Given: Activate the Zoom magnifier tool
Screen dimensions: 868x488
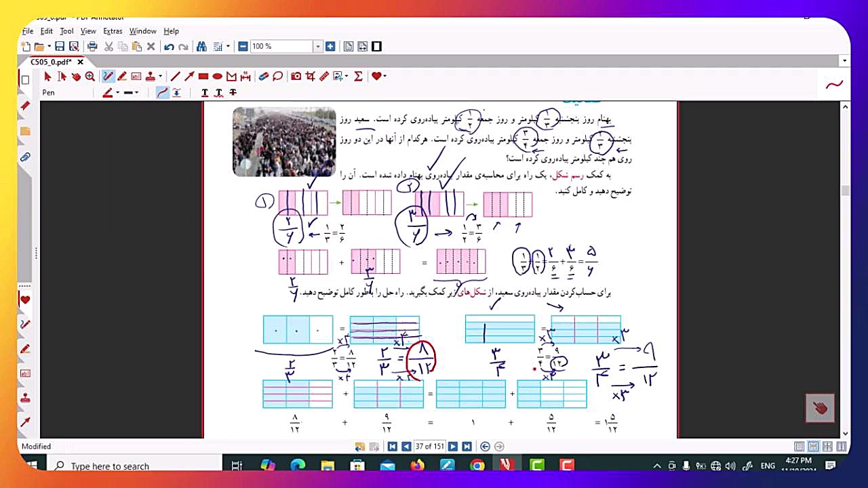Looking at the screenshot, I should coord(90,77).
